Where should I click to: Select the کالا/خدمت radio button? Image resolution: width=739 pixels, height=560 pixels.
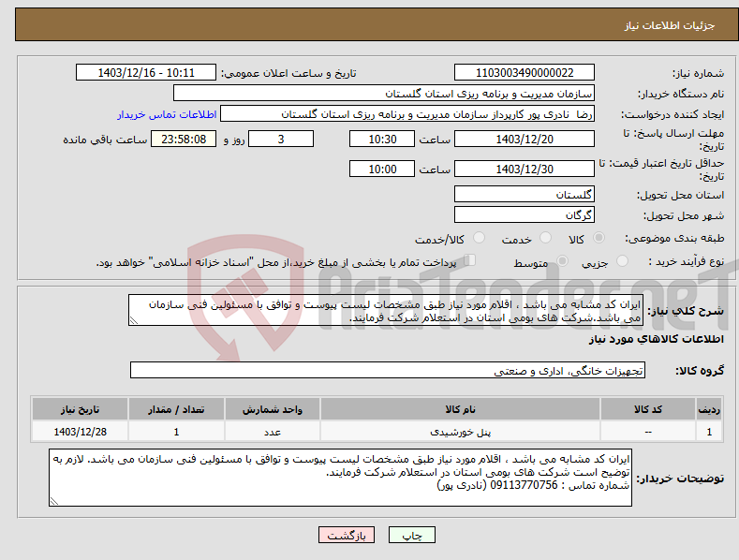coord(479,238)
